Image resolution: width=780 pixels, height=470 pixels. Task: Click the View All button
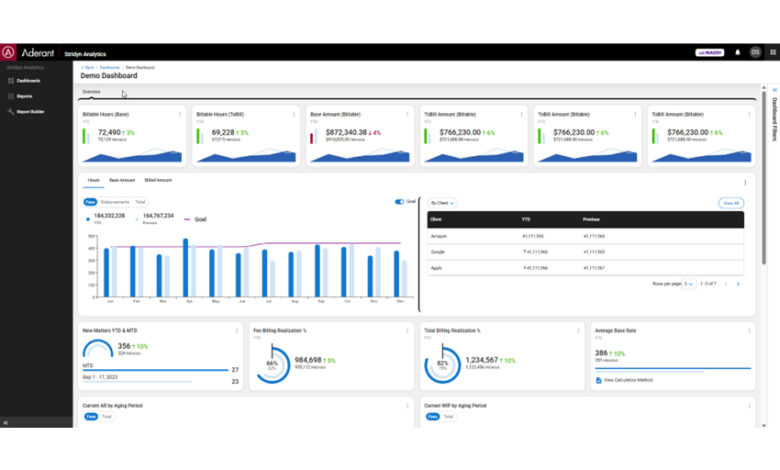pos(731,202)
